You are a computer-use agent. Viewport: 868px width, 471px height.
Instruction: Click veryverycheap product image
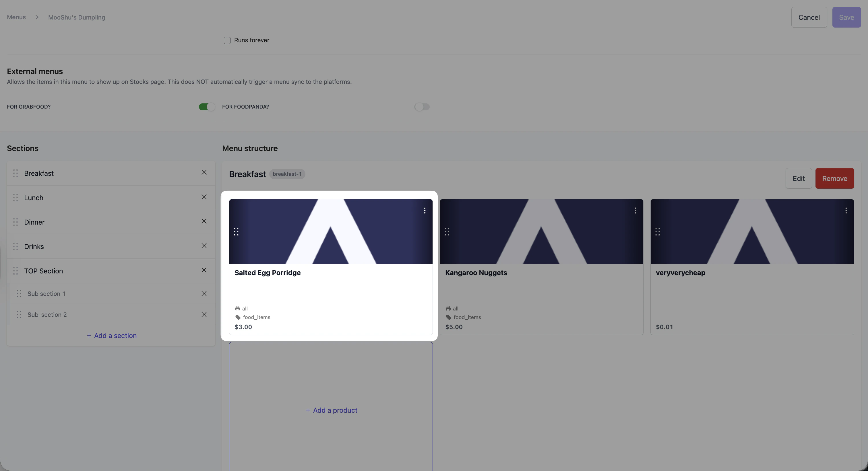pos(752,231)
